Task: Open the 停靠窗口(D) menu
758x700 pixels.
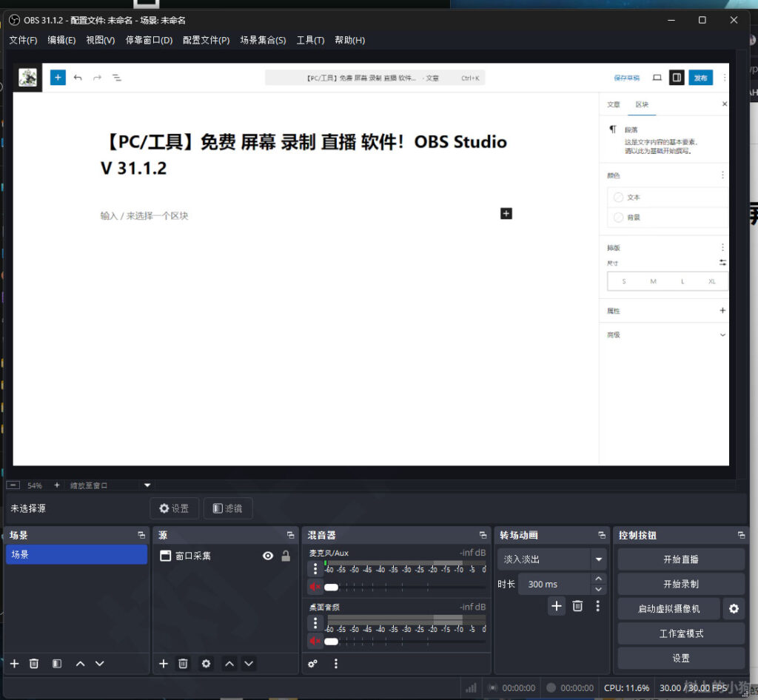Action: point(149,40)
